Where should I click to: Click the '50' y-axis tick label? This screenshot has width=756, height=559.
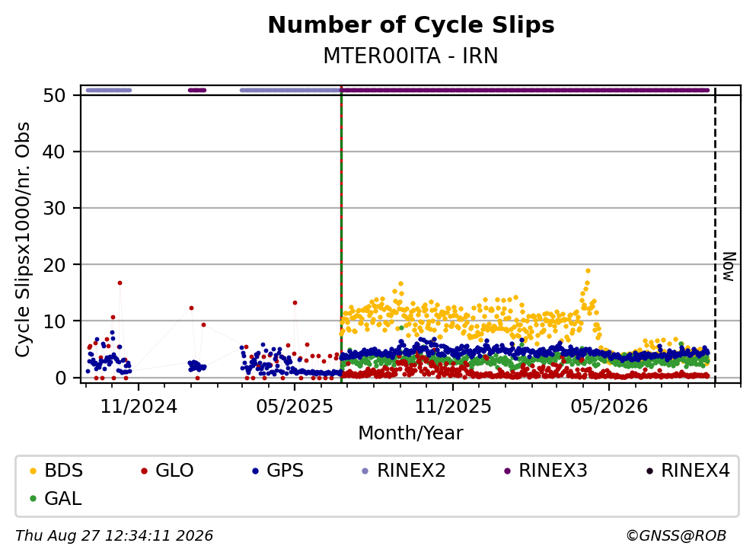tap(54, 95)
